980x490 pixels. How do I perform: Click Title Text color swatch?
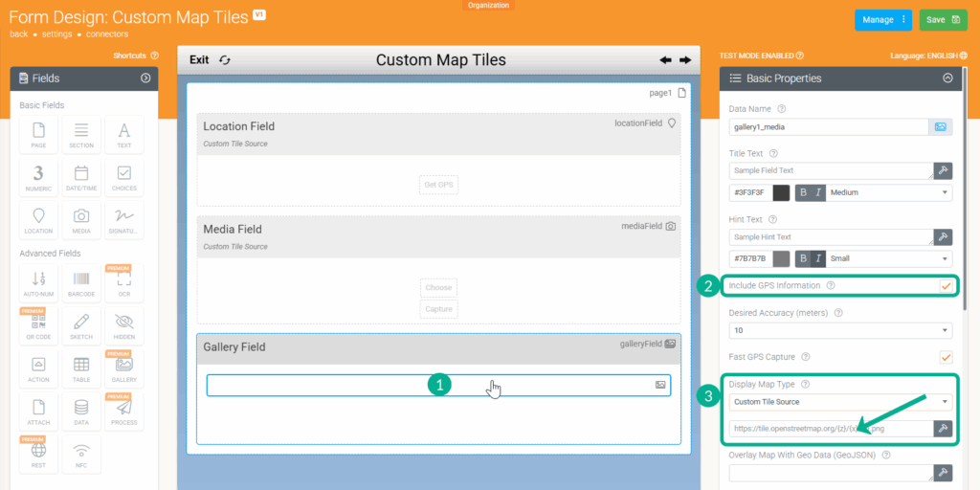(x=781, y=192)
